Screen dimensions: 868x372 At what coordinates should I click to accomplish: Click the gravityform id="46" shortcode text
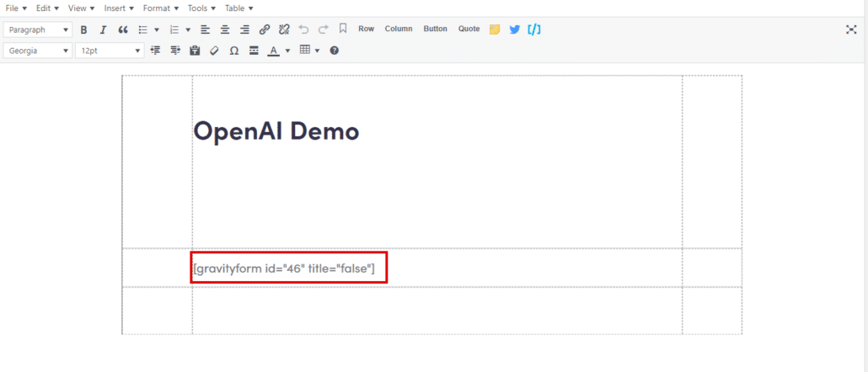click(284, 268)
